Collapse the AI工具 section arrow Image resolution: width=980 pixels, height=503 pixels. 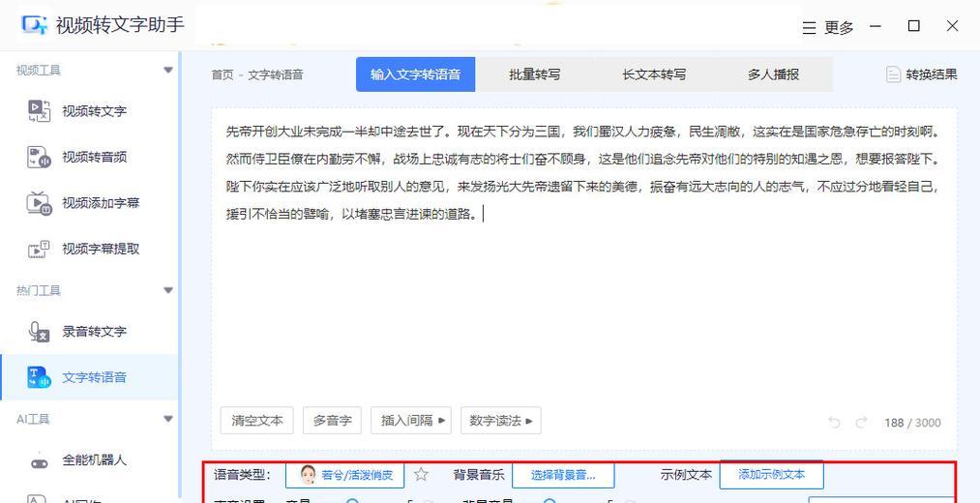click(x=167, y=419)
